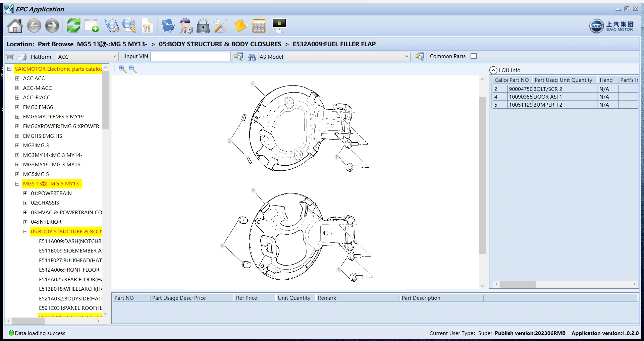
Task: Collapse the 05:BODY STRUCTURE tree node
Action: 25,232
